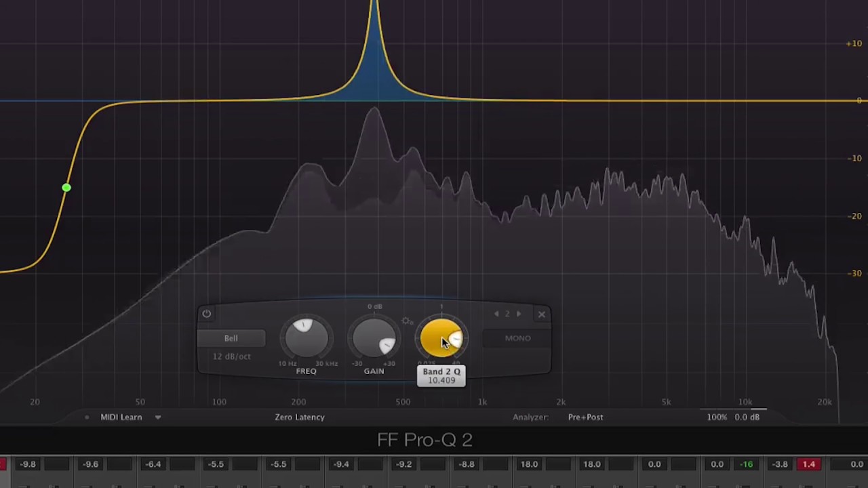Open the MIDI Learn dropdown arrow
This screenshot has height=488, width=868.
tap(158, 418)
